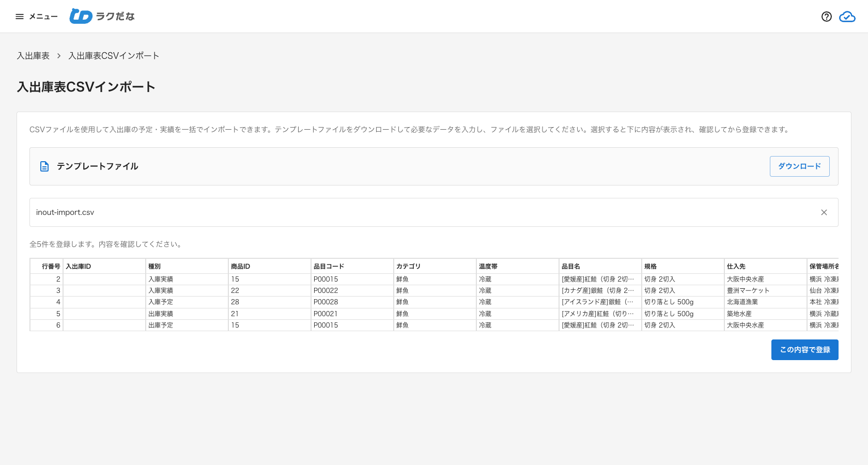
Task: Select the 出庫予定 cell in row 6
Action: [187, 326]
